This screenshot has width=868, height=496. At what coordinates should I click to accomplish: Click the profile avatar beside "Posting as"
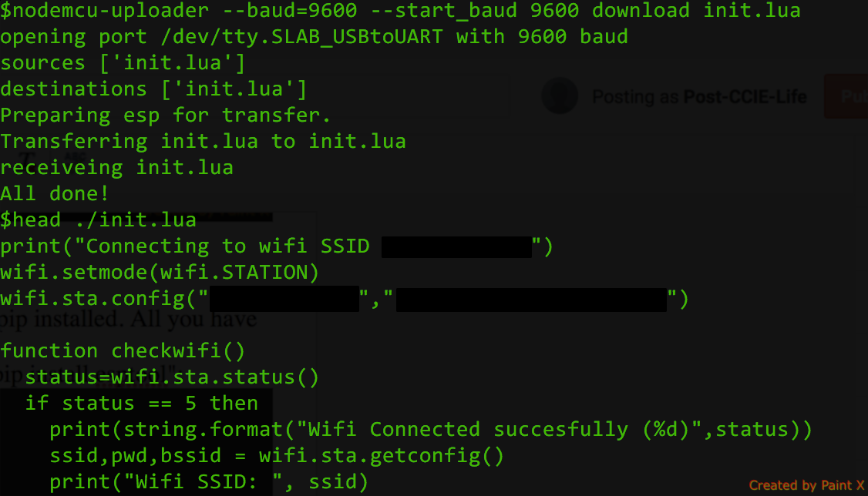560,96
